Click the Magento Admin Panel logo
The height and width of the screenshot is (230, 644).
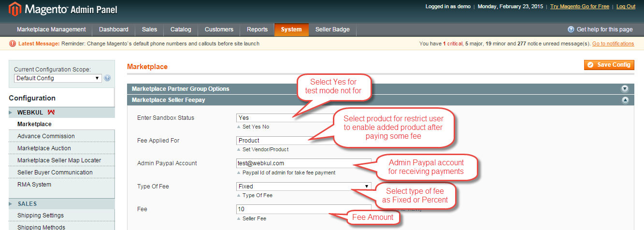click(x=64, y=10)
